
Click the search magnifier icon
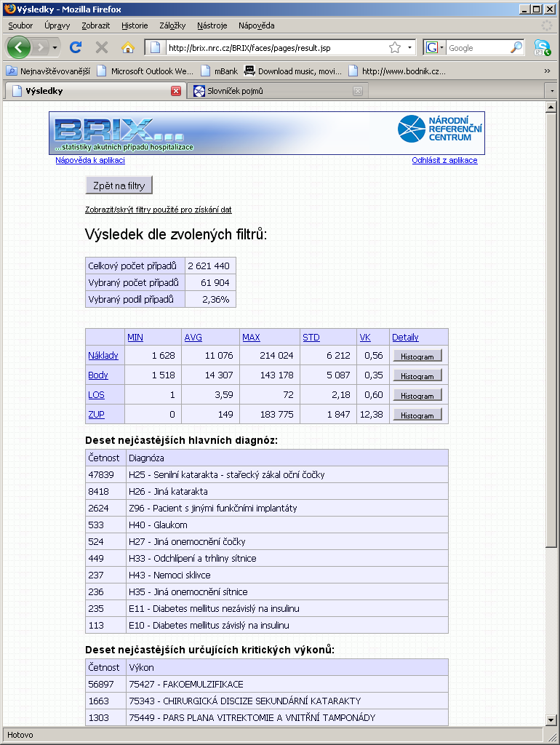[x=516, y=47]
